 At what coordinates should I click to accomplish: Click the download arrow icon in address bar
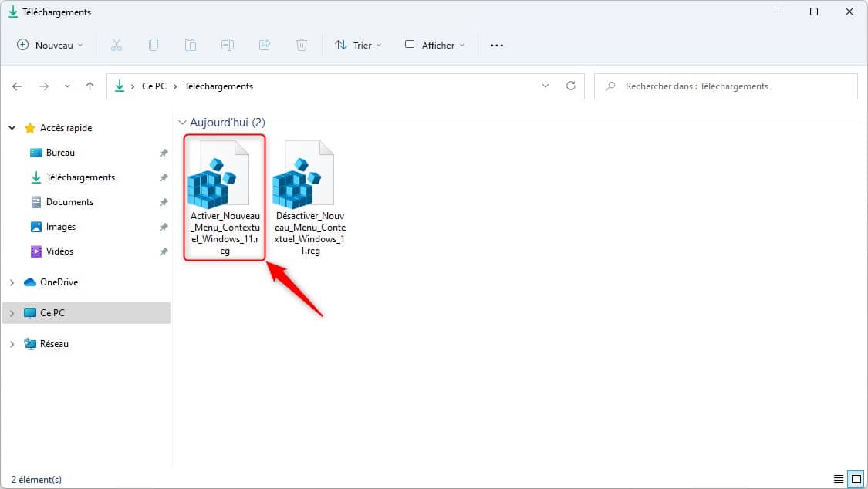pos(120,86)
